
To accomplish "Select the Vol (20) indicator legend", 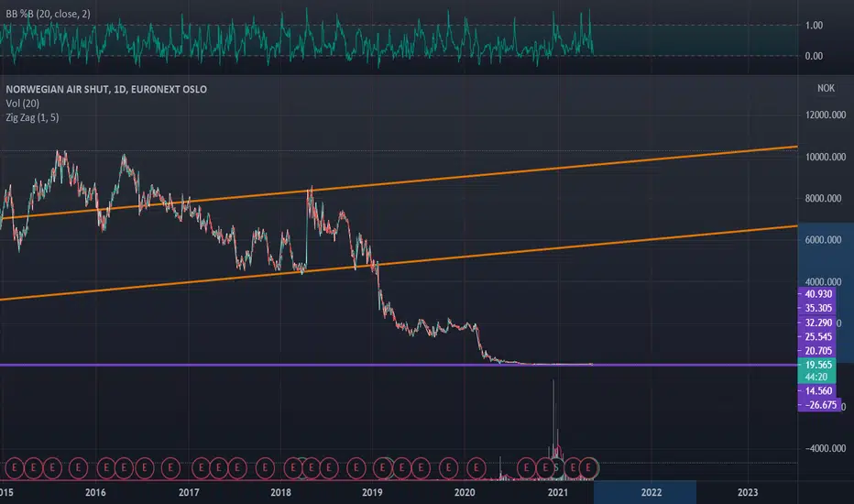I will 22,103.
